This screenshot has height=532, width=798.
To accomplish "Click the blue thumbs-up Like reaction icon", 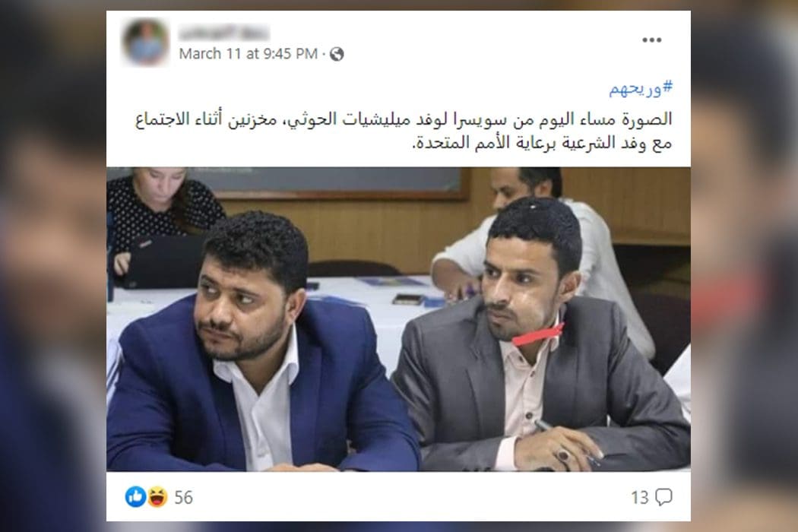I will (x=135, y=496).
